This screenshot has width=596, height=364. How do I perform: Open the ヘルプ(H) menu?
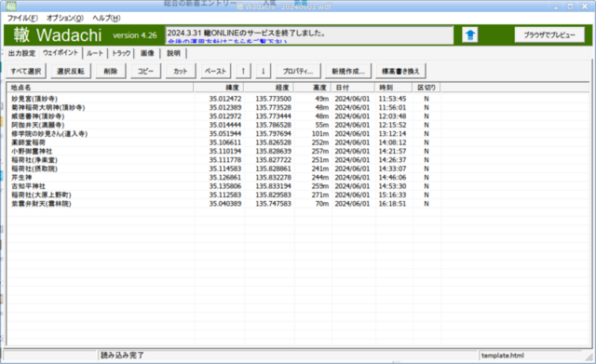click(x=106, y=18)
